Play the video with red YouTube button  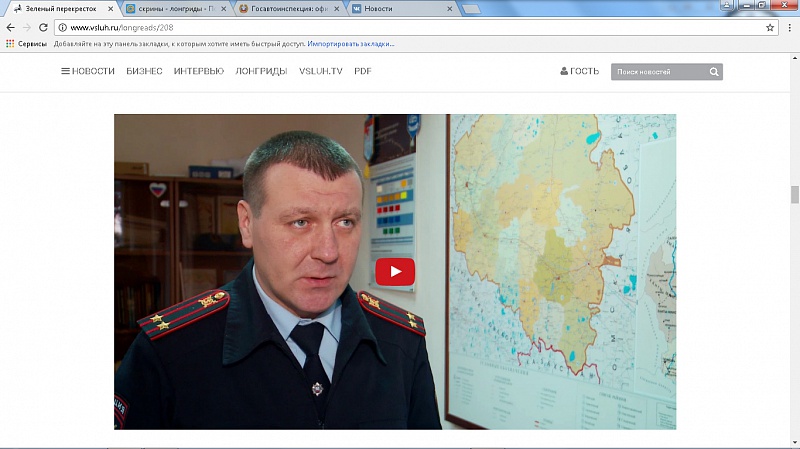395,271
